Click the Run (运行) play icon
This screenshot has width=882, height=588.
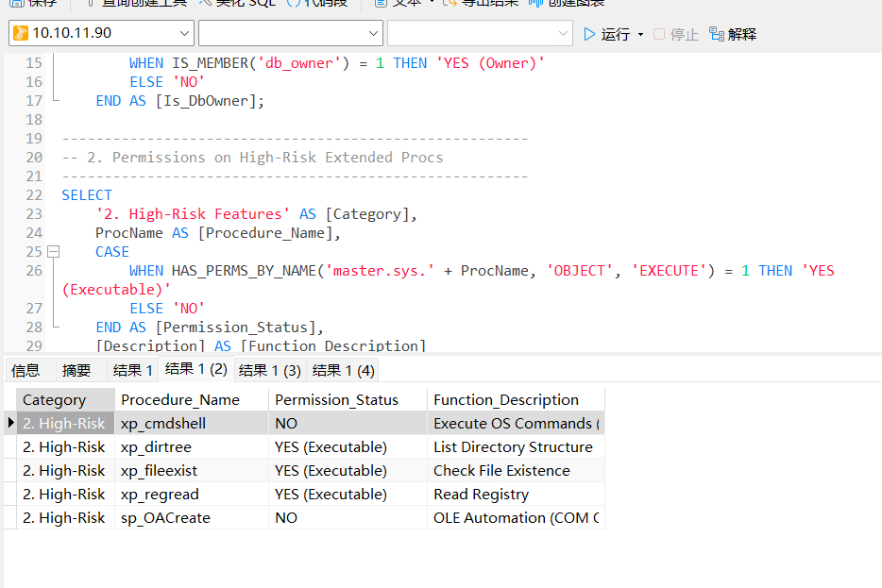590,34
